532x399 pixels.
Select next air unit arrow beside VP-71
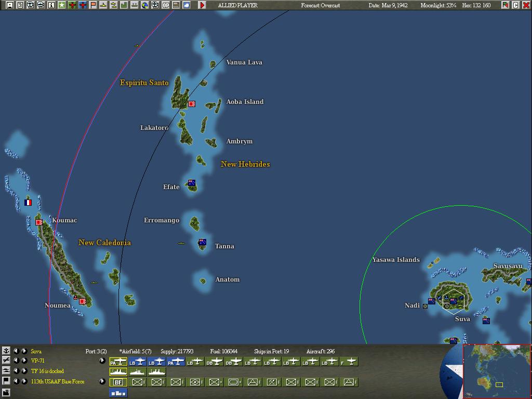[x=24, y=361]
